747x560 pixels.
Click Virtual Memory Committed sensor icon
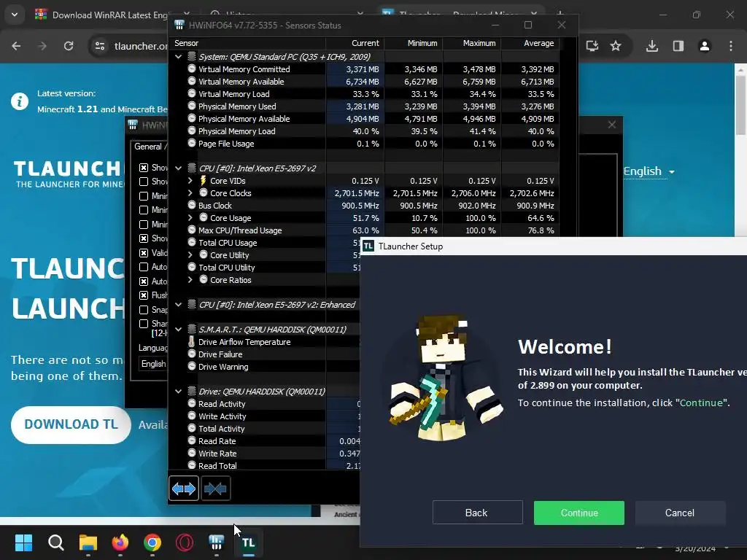[192, 69]
